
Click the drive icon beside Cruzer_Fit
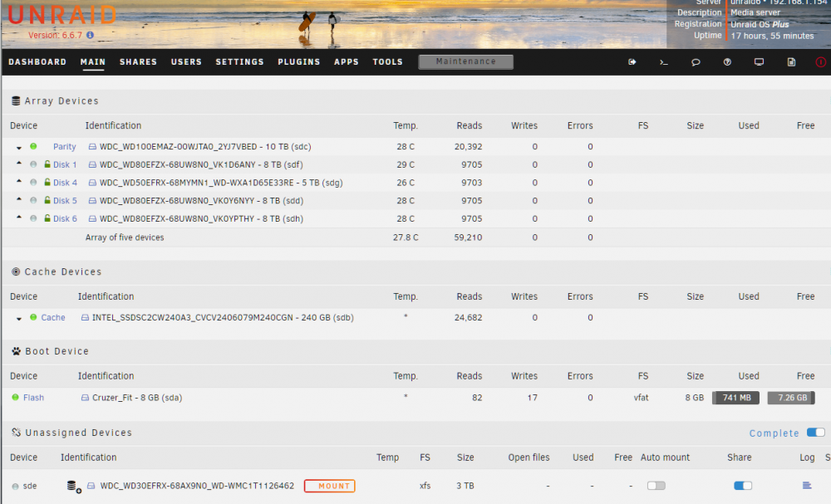(x=85, y=398)
